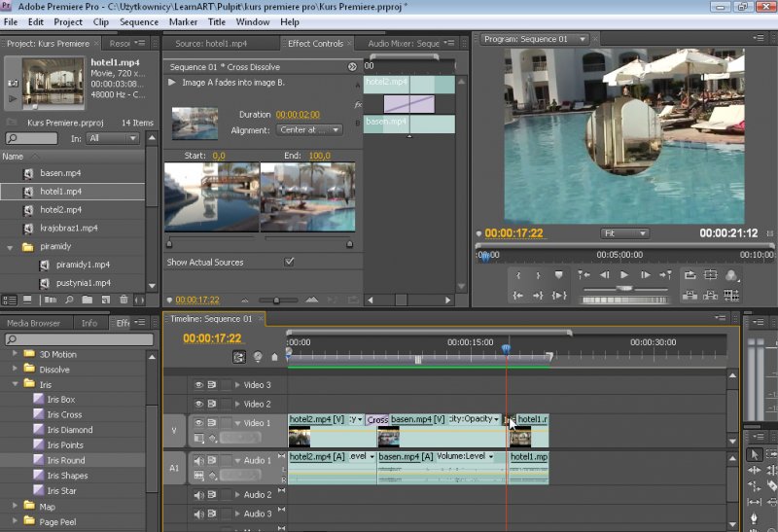The height and width of the screenshot is (532, 778).
Task: Expand the Dissolve effects folder
Action: [17, 370]
